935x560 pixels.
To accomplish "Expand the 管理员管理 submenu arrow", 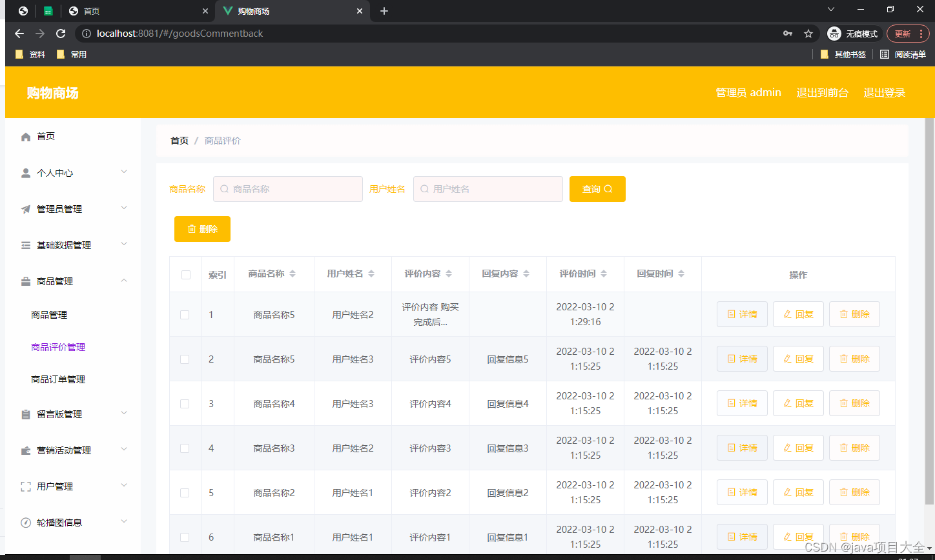I will pos(125,208).
